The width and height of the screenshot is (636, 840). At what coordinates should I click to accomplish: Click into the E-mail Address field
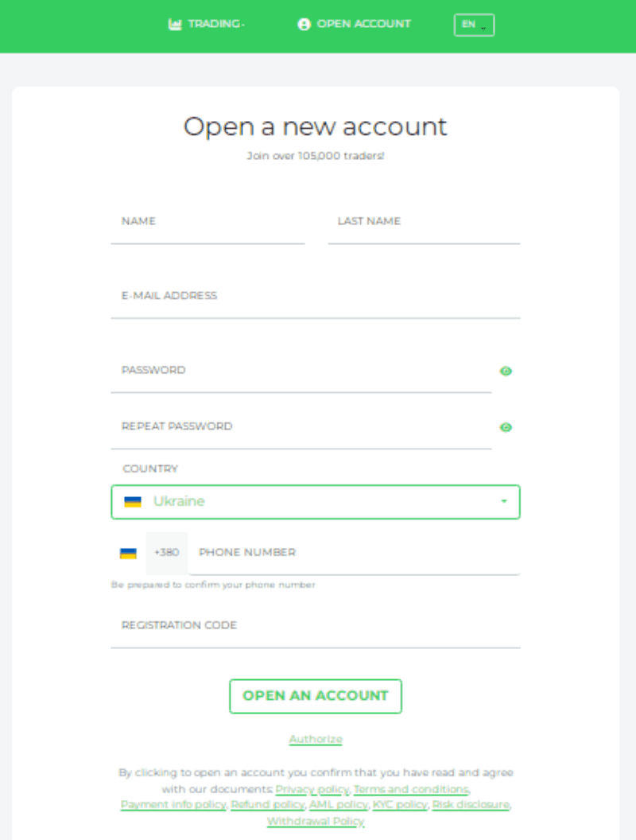click(315, 296)
